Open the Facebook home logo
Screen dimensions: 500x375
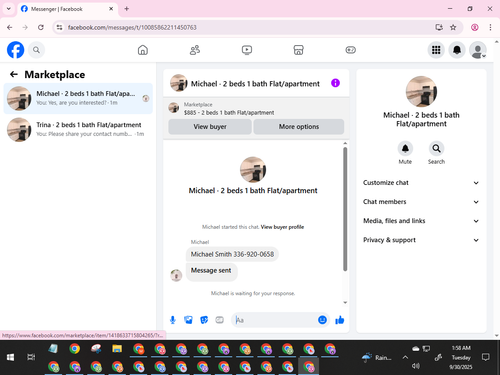coord(16,50)
